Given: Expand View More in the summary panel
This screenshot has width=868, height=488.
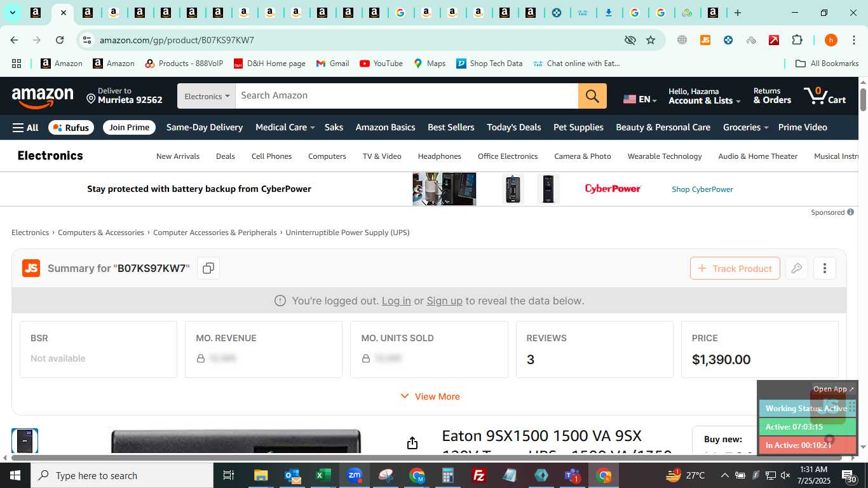Looking at the screenshot, I should pyautogui.click(x=430, y=396).
